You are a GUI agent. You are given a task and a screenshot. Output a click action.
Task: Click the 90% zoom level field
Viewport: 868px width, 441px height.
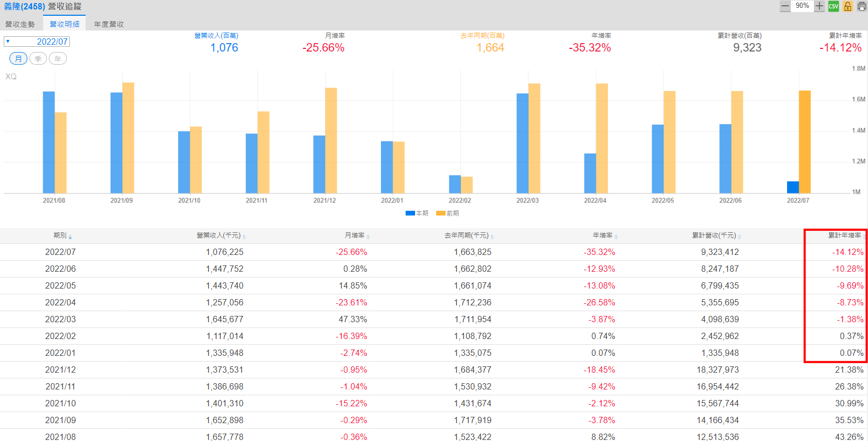tap(802, 6)
